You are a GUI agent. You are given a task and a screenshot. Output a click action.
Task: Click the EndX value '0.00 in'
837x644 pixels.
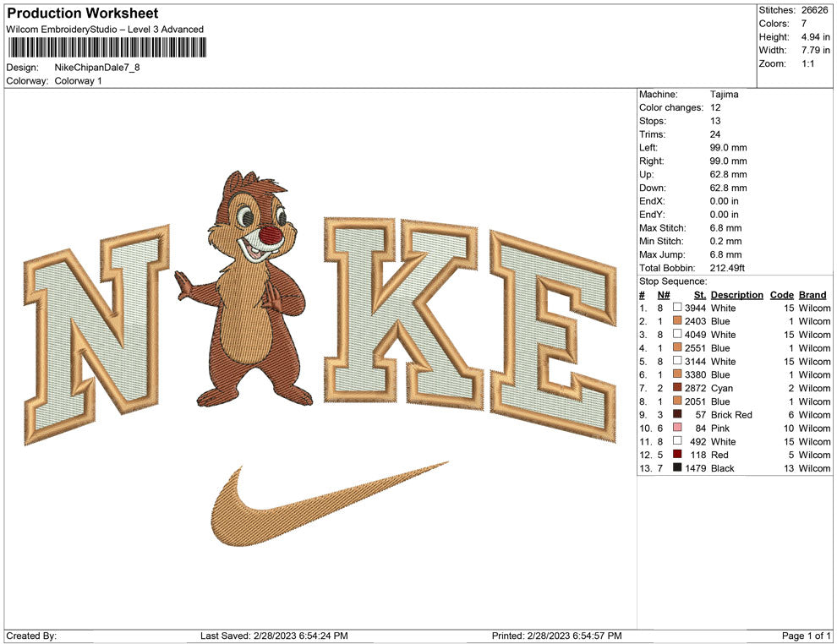pyautogui.click(x=725, y=200)
